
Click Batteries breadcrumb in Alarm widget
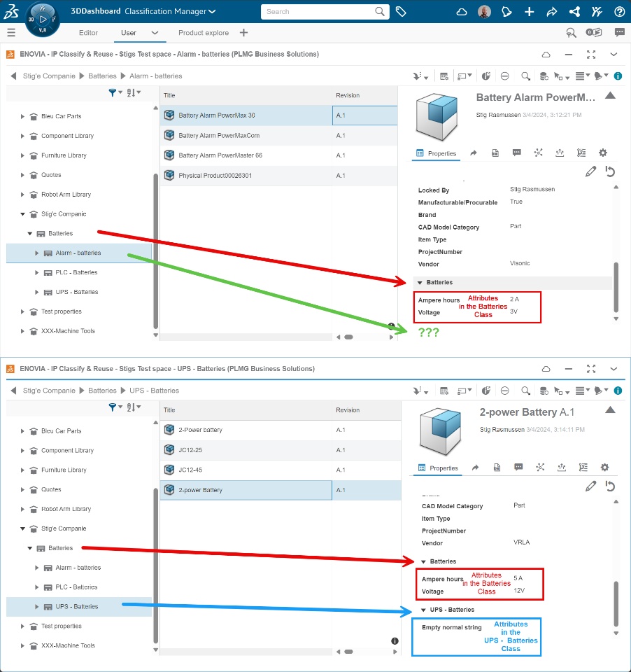[102, 76]
